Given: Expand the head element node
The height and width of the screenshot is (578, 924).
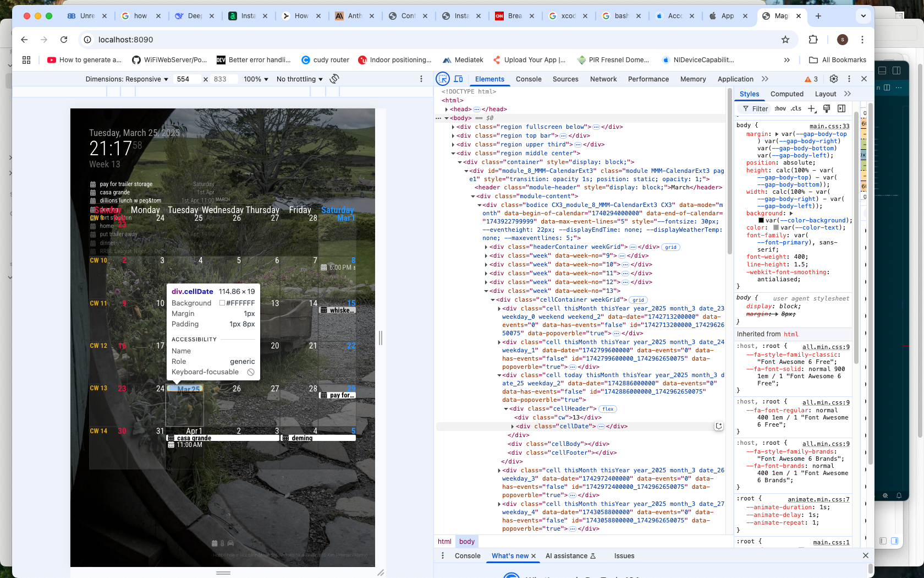Looking at the screenshot, I should pos(447,110).
